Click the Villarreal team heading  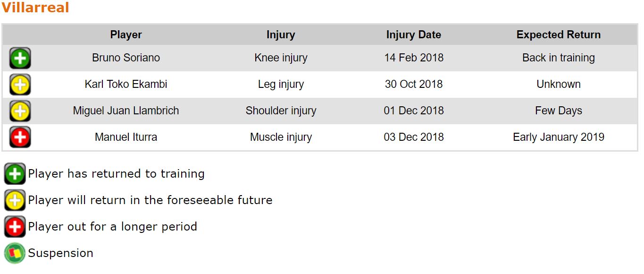tap(35, 8)
